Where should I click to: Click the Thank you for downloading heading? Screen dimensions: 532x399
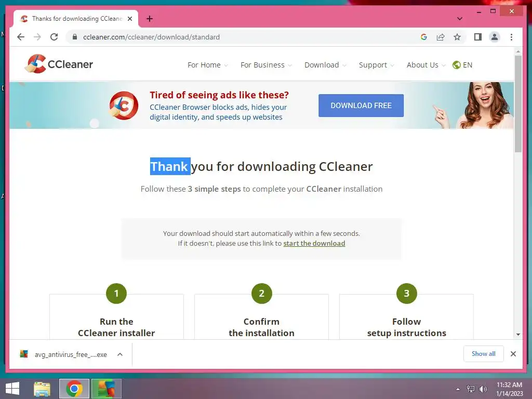click(x=261, y=167)
